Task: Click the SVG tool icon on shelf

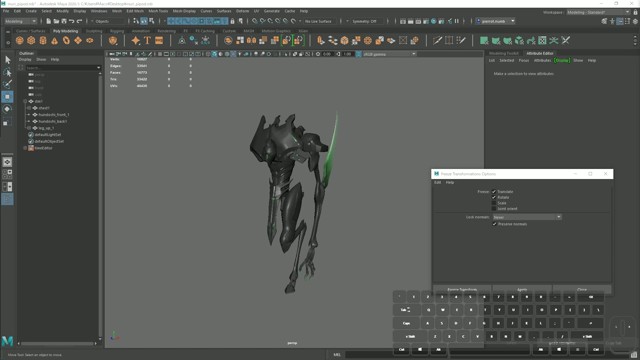Action: pos(159,40)
